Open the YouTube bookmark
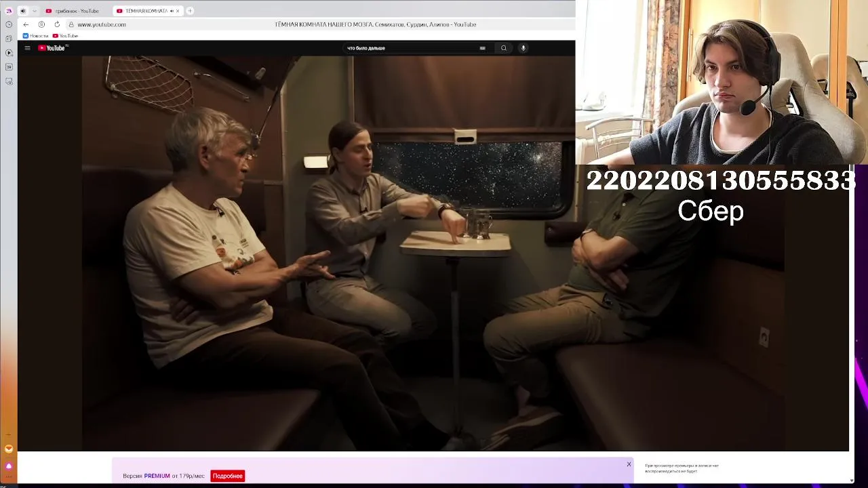Image resolution: width=868 pixels, height=488 pixels. [x=65, y=36]
